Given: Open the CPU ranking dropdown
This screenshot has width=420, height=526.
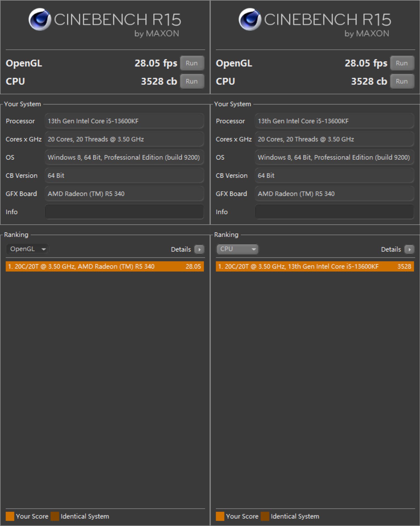Looking at the screenshot, I should [237, 249].
